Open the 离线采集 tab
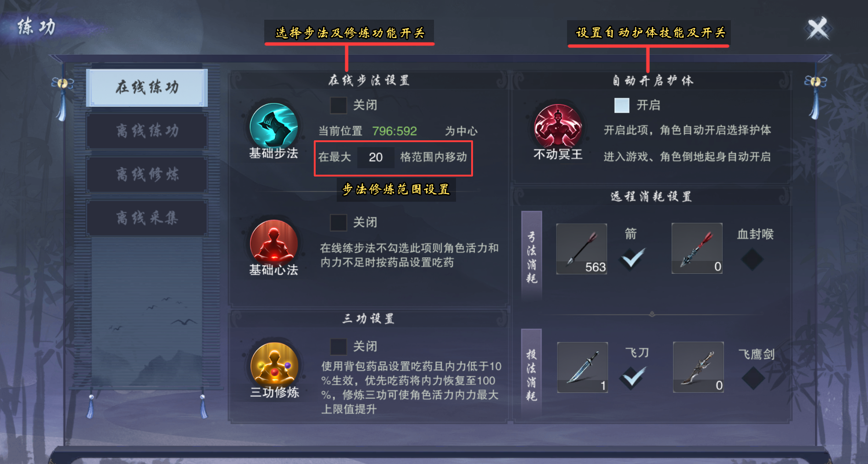The height and width of the screenshot is (464, 868). click(147, 218)
